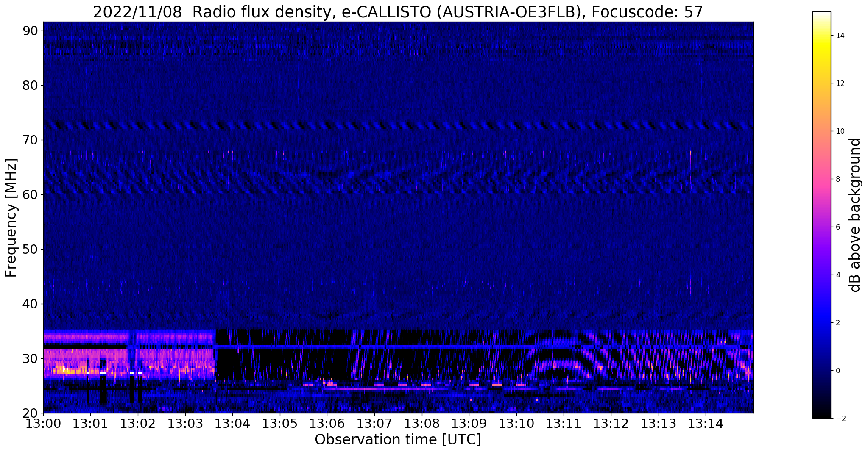Click the 13:14 time tick label
Image resolution: width=868 pixels, height=452 pixels.
pos(706,423)
